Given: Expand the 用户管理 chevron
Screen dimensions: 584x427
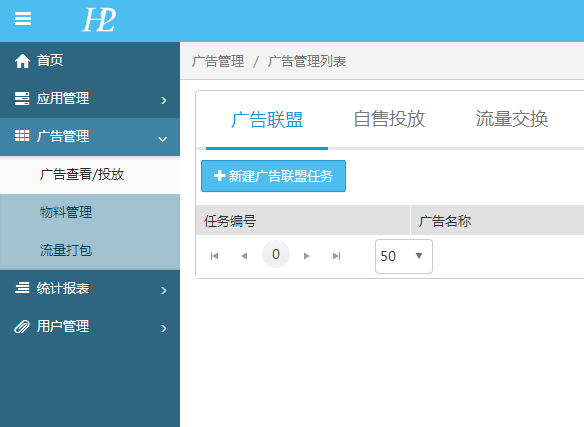Looking at the screenshot, I should pos(164,328).
